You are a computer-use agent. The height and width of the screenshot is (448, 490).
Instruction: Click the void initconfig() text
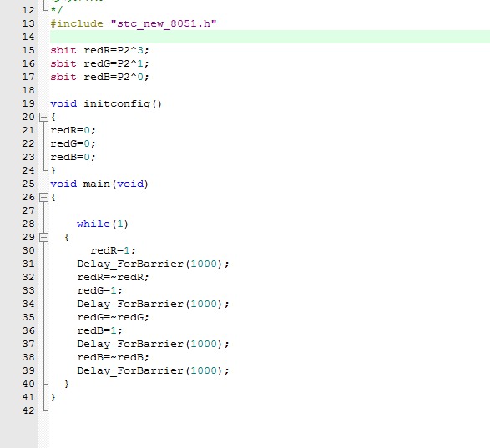[106, 103]
